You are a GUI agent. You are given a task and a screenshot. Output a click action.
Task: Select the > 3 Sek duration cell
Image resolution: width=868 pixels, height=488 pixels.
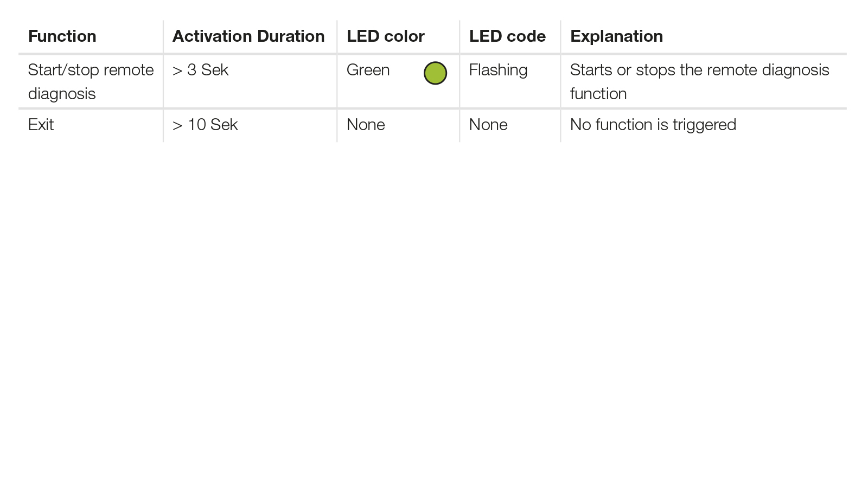click(x=201, y=70)
